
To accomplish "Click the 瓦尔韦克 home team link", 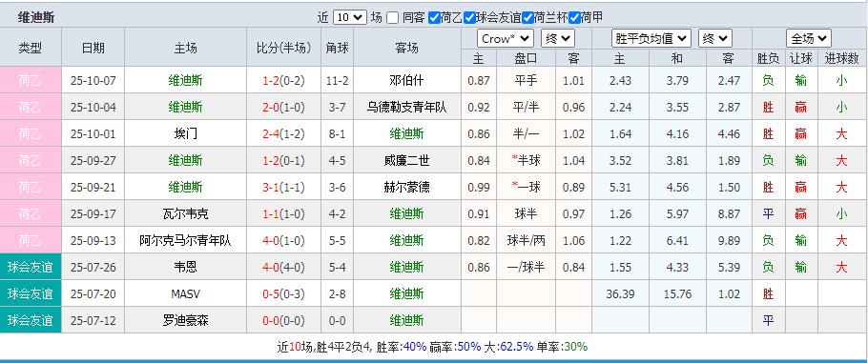I will click(x=185, y=213).
